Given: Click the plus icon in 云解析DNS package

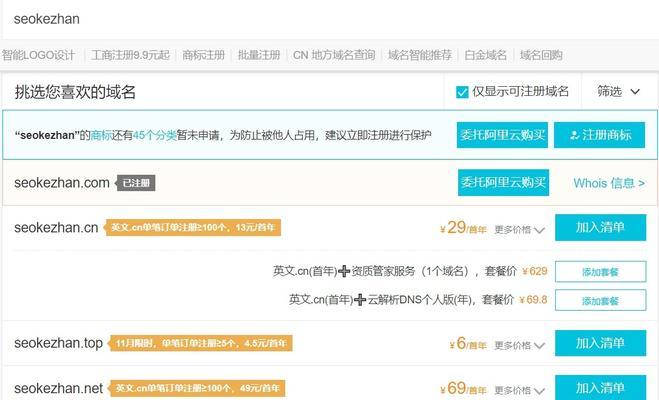Looking at the screenshot, I should pyautogui.click(x=360, y=300).
